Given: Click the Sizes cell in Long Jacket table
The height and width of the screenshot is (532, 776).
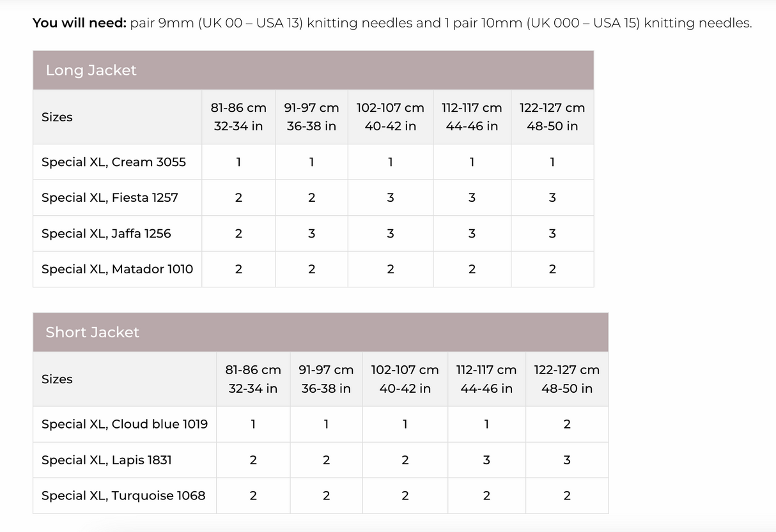Looking at the screenshot, I should click(57, 117).
